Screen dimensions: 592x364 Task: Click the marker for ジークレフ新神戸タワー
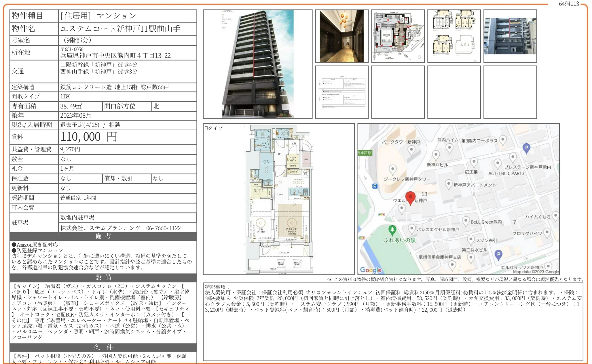click(x=392, y=169)
